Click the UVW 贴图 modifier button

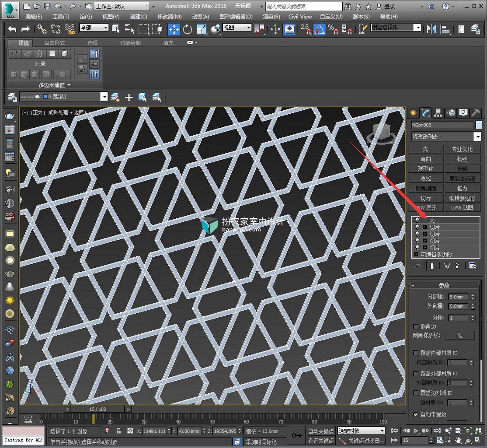coord(462,208)
